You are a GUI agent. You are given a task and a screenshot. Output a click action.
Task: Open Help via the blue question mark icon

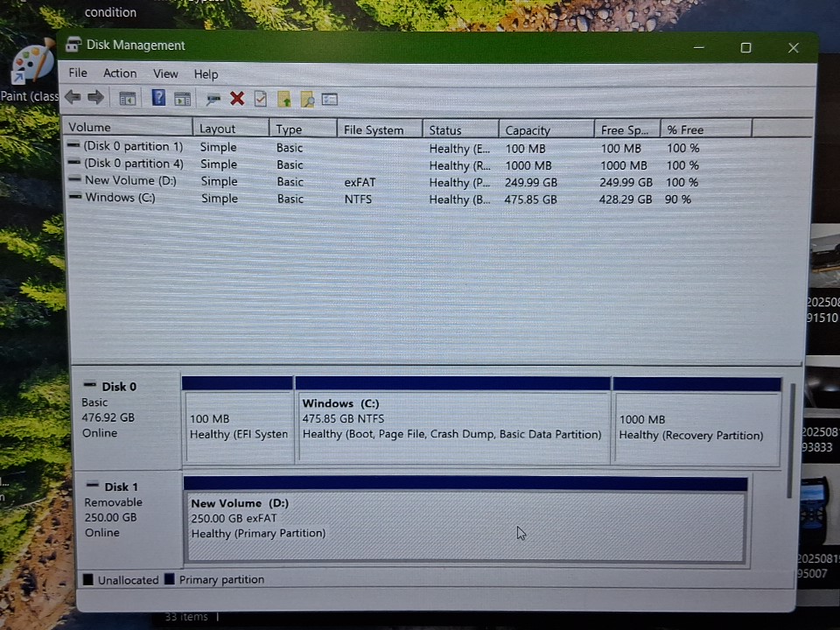click(158, 97)
